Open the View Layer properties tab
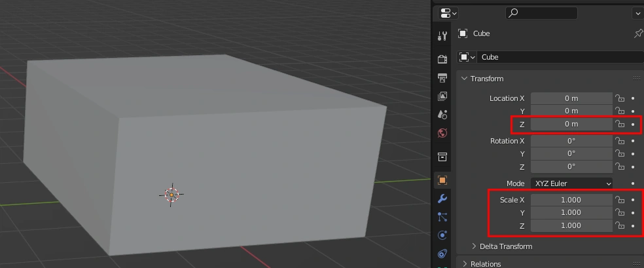The image size is (644, 268). pos(442,96)
